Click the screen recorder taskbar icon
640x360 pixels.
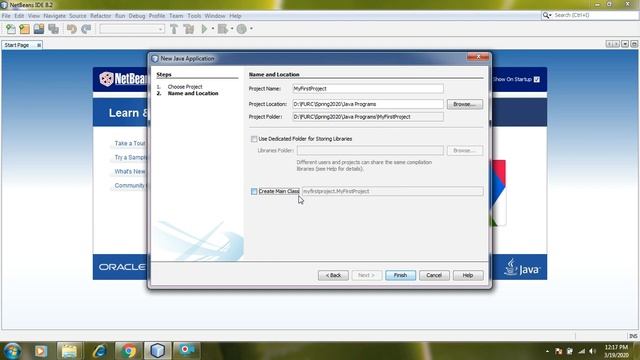(187, 351)
